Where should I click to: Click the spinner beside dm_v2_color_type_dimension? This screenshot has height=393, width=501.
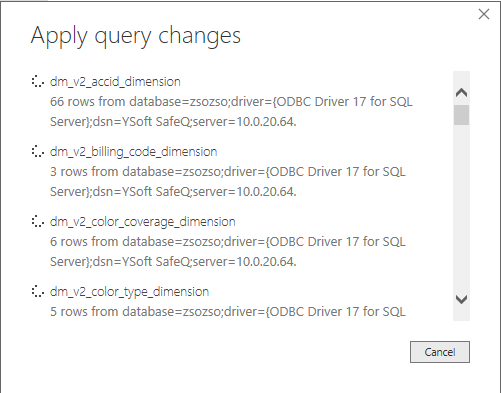point(38,292)
